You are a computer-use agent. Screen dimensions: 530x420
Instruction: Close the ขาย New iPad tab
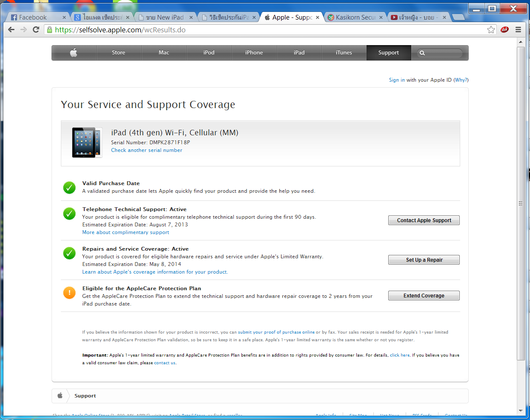click(x=191, y=17)
